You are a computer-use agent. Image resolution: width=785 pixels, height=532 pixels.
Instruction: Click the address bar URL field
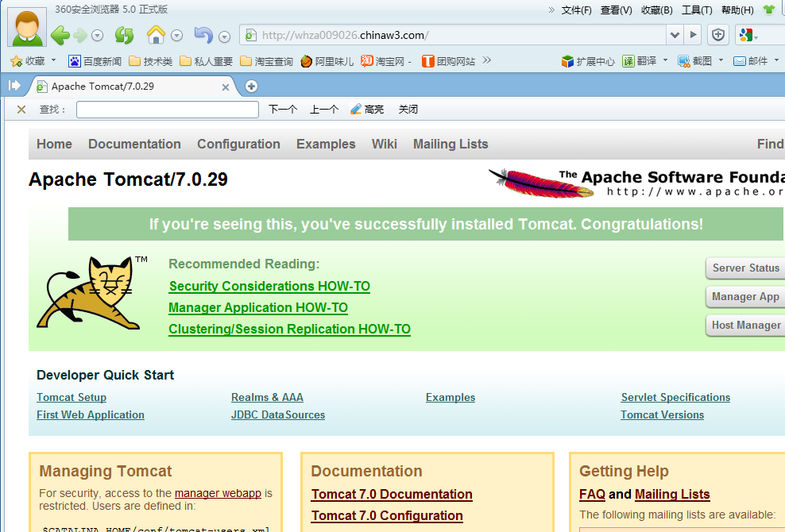point(453,35)
